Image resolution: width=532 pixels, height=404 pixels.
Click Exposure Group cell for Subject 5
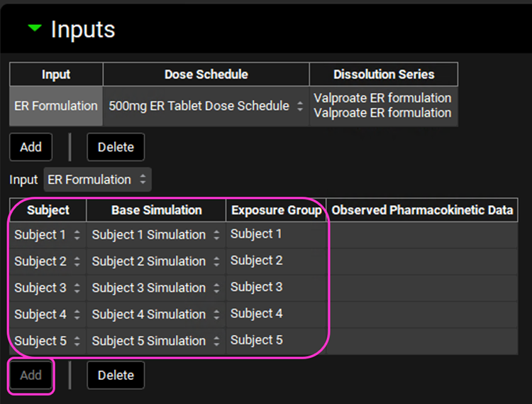276,341
